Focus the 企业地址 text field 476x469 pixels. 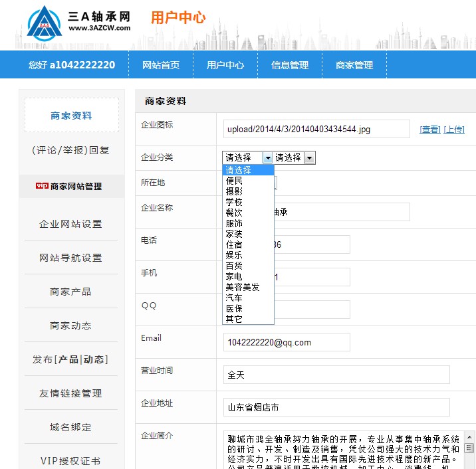pyautogui.click(x=336, y=407)
